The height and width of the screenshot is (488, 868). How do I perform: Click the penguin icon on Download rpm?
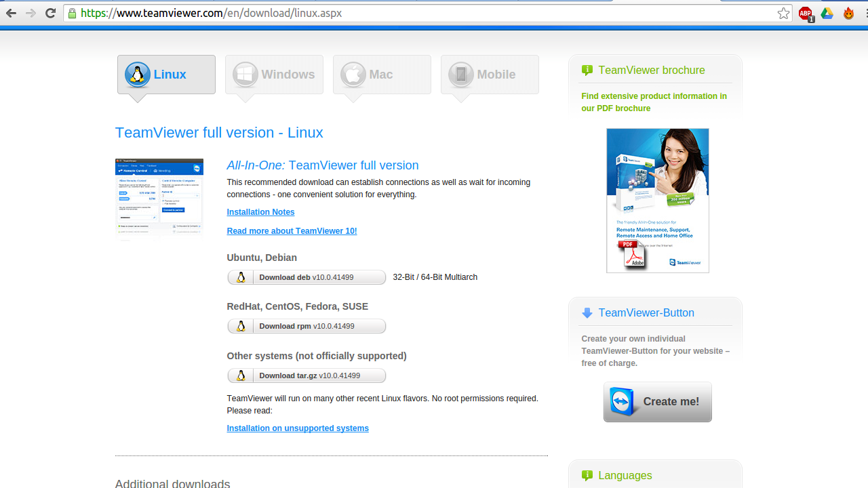pos(241,326)
